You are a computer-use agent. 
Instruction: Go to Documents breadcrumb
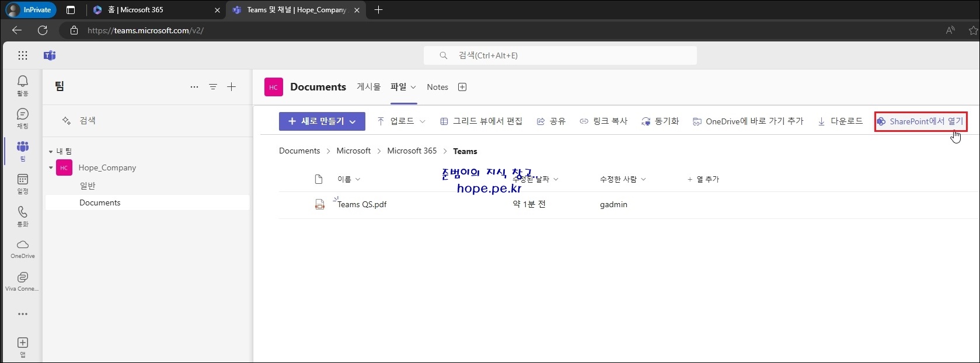[x=299, y=151]
